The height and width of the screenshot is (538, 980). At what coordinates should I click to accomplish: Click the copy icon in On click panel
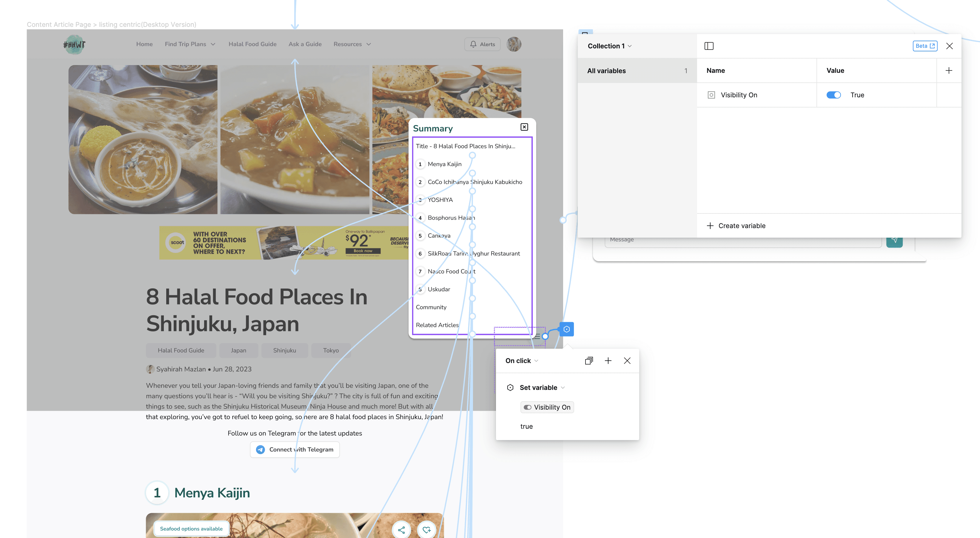pos(589,360)
